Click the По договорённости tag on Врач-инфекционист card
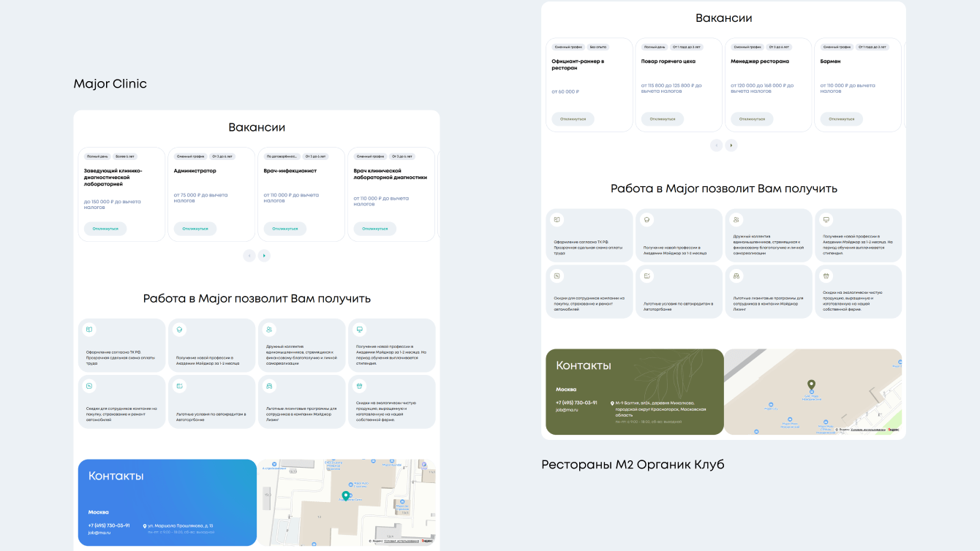The image size is (980, 551). click(x=283, y=156)
